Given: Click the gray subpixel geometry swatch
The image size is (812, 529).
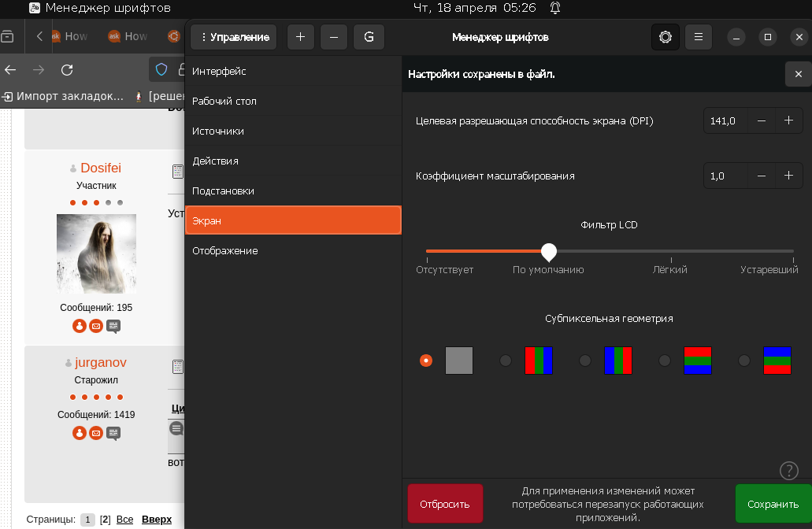Looking at the screenshot, I should coord(459,361).
